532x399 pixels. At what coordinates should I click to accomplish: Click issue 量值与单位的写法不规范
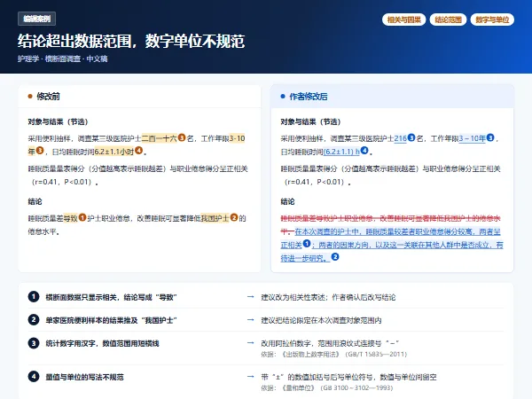[x=84, y=377]
